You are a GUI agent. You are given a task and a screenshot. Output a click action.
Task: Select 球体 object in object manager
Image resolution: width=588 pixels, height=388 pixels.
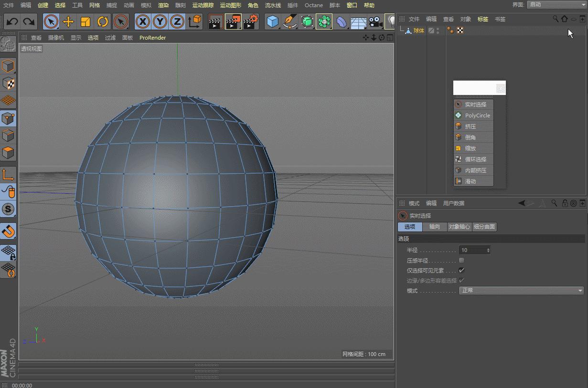tap(418, 31)
